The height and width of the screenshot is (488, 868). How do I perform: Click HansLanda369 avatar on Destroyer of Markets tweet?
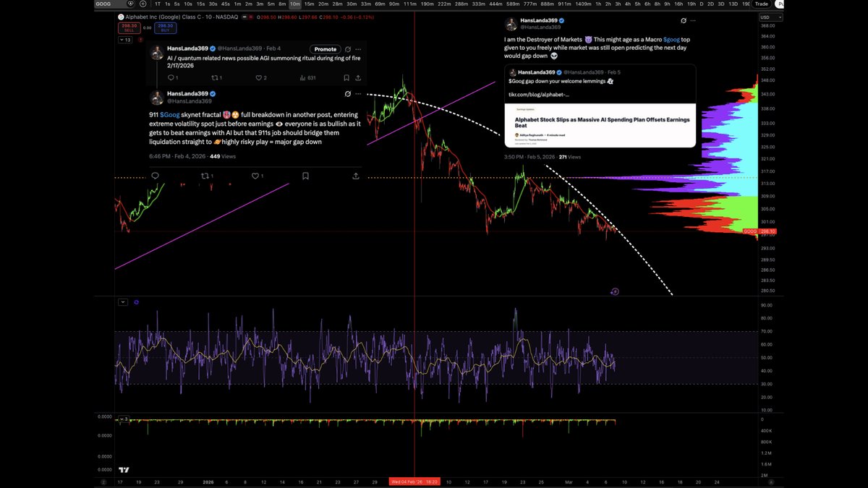pyautogui.click(x=511, y=24)
